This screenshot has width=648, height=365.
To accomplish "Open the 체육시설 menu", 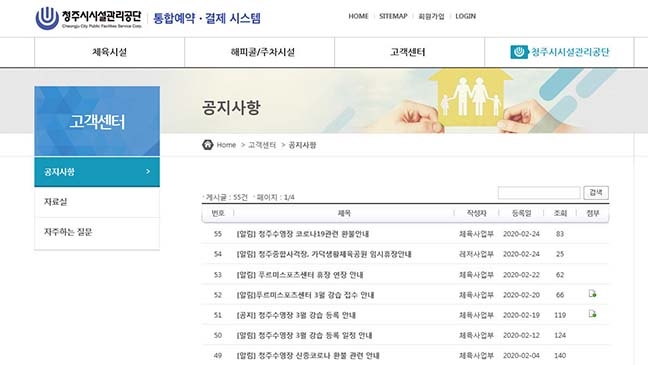I will 110,52.
